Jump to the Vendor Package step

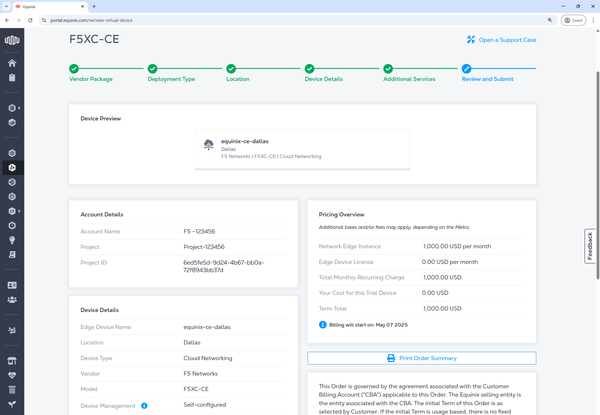click(x=74, y=69)
